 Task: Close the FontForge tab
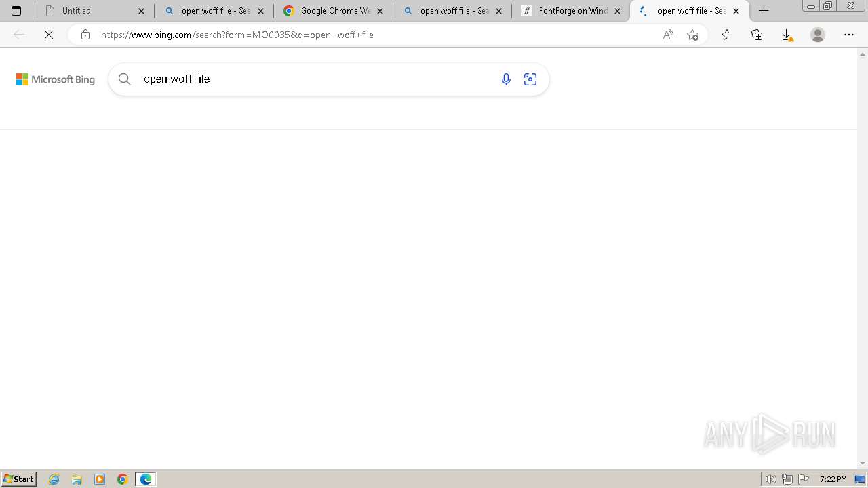(x=617, y=11)
